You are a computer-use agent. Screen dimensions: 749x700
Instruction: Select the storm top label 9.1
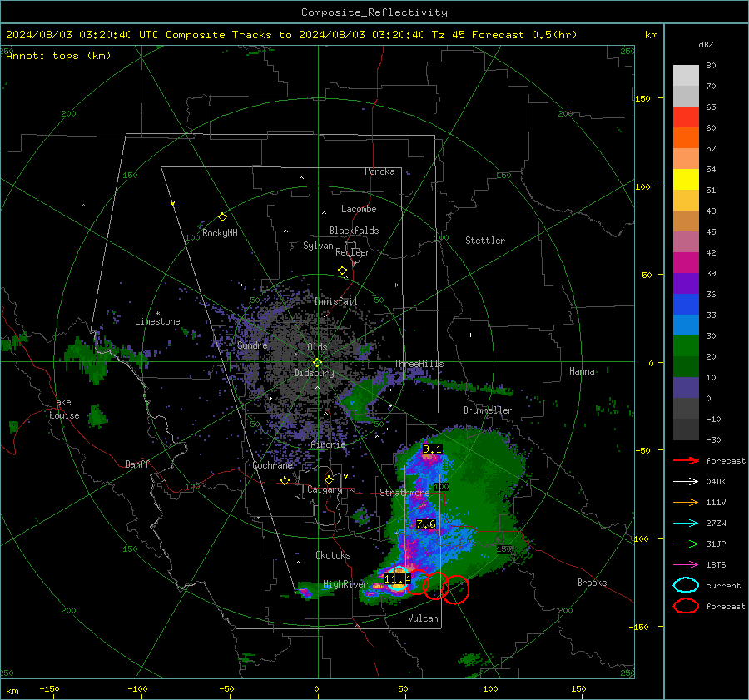pyautogui.click(x=432, y=449)
